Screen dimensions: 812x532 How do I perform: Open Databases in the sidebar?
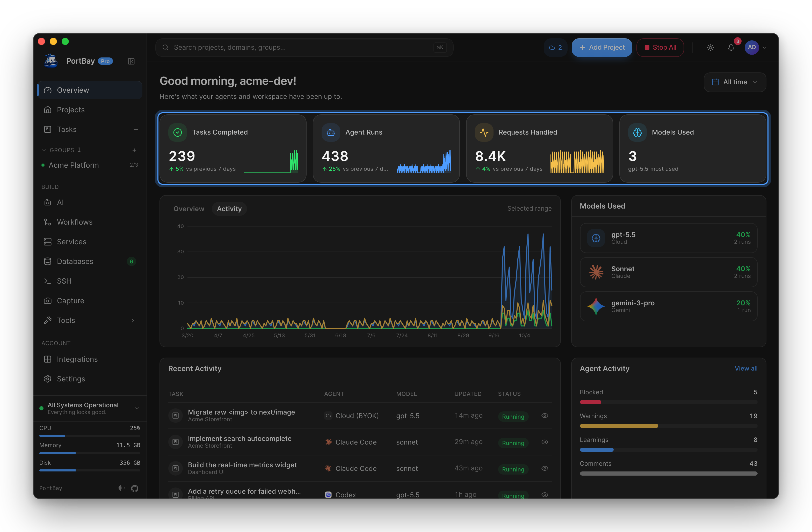[90, 262]
